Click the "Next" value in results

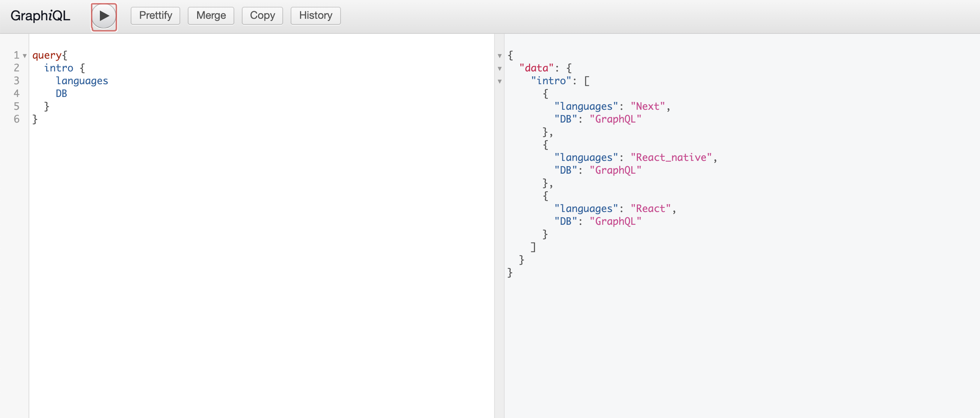[648, 107]
